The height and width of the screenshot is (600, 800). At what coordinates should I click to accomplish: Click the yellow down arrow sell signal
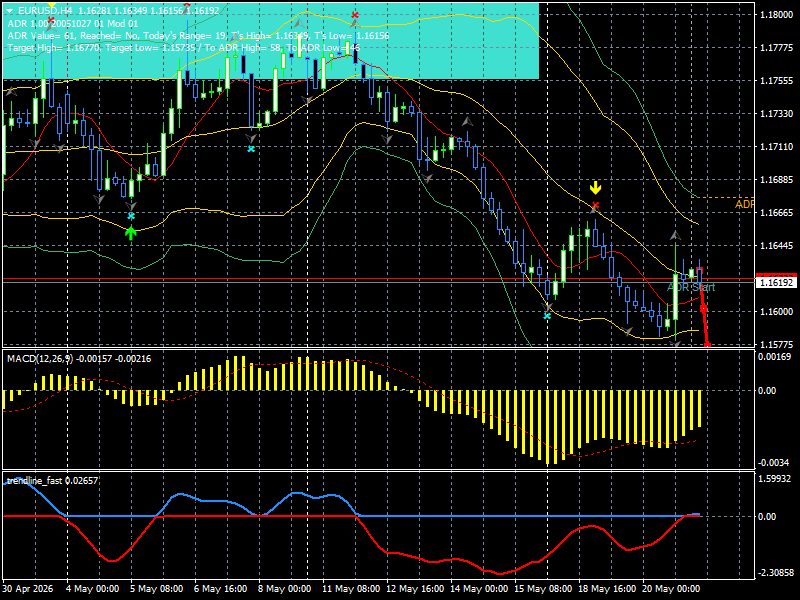point(595,188)
